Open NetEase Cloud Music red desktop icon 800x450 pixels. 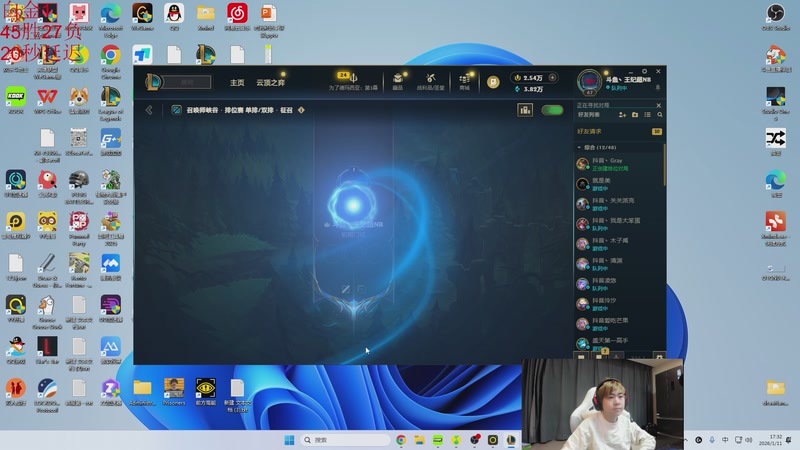tap(237, 16)
